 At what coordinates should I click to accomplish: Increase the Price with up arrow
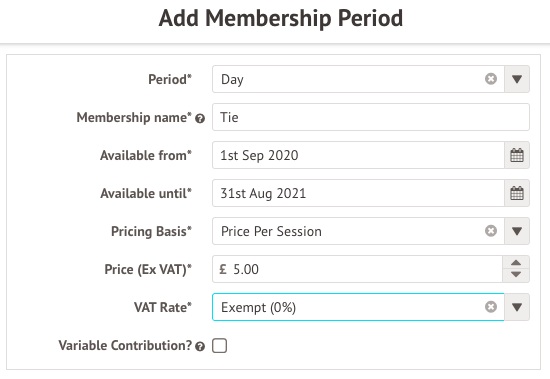pyautogui.click(x=516, y=262)
